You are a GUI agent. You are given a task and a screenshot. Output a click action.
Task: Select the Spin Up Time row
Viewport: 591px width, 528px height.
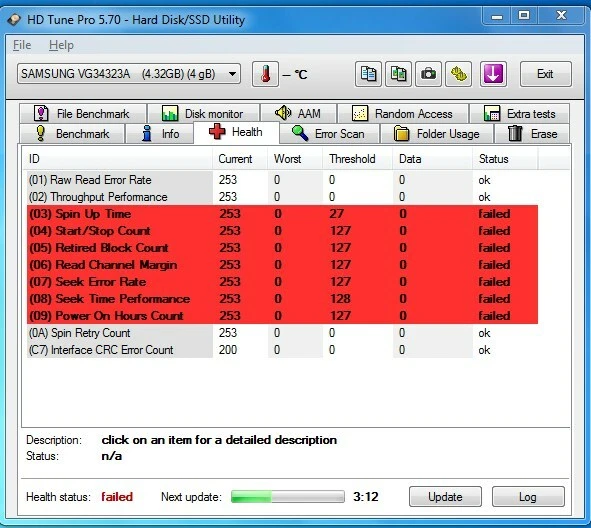(x=282, y=214)
